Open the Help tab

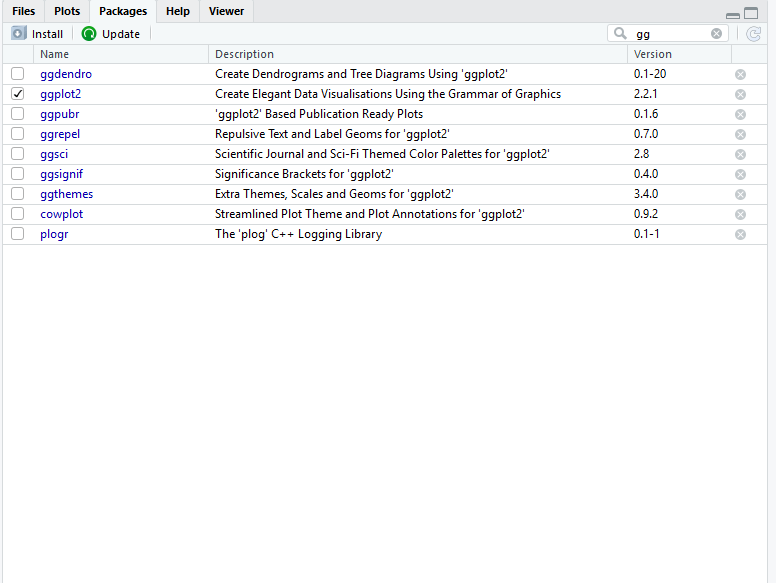pyautogui.click(x=178, y=11)
